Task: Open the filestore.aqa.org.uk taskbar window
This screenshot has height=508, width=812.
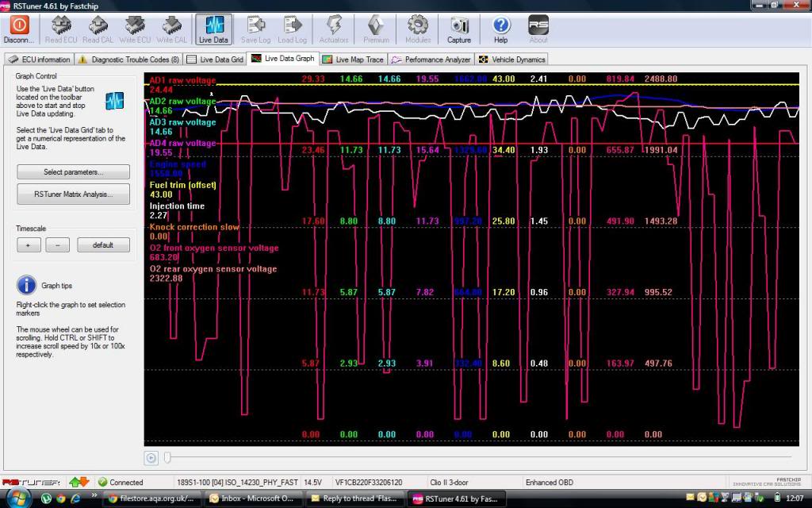Action: click(153, 498)
